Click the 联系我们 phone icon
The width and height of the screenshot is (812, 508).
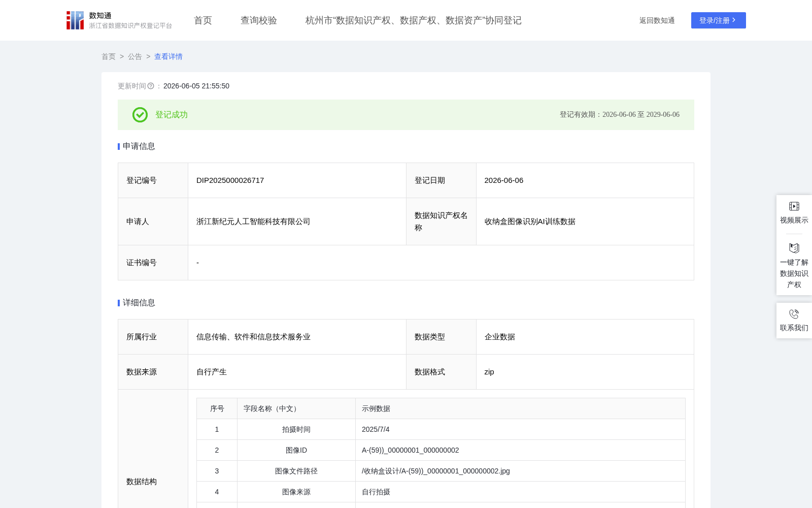pyautogui.click(x=794, y=314)
